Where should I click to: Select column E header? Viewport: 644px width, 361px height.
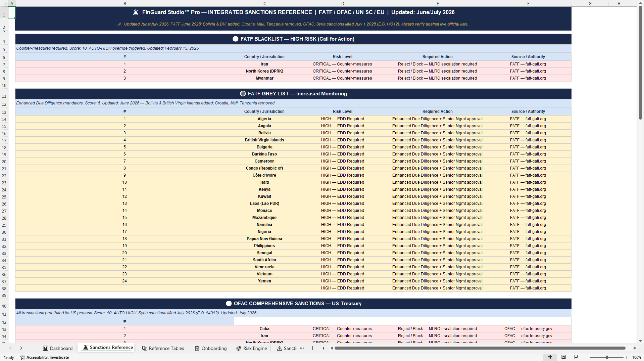pos(438,3)
